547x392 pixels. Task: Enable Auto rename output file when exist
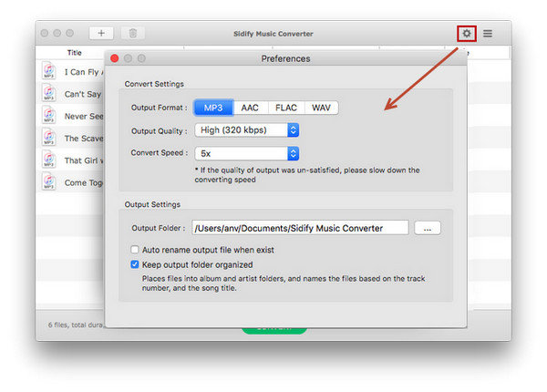(135, 250)
